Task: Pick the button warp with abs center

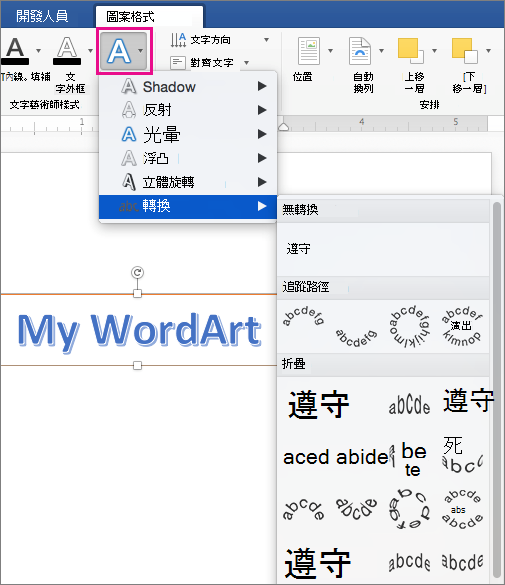Action: click(x=462, y=509)
